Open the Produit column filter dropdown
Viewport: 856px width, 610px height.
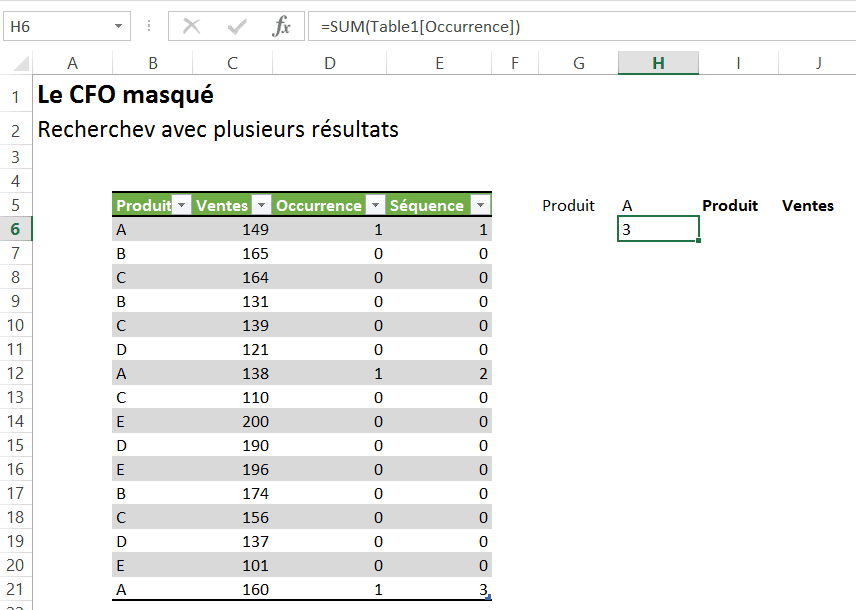[181, 205]
